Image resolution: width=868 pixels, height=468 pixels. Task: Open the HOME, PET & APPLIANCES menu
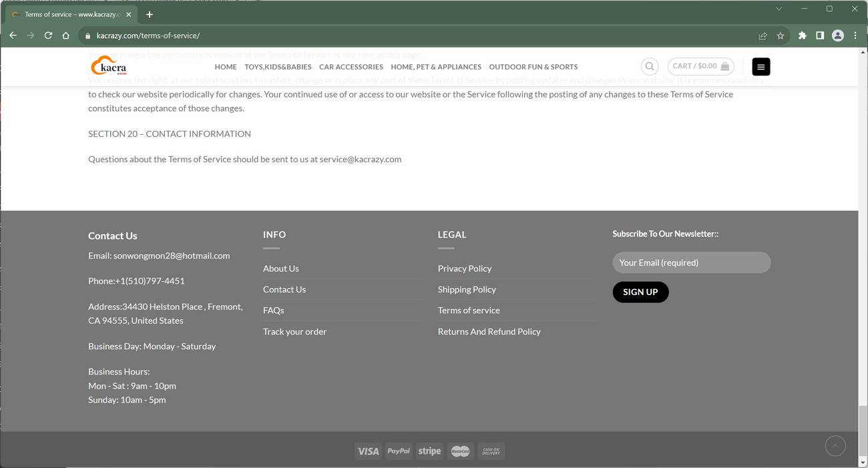tap(435, 66)
